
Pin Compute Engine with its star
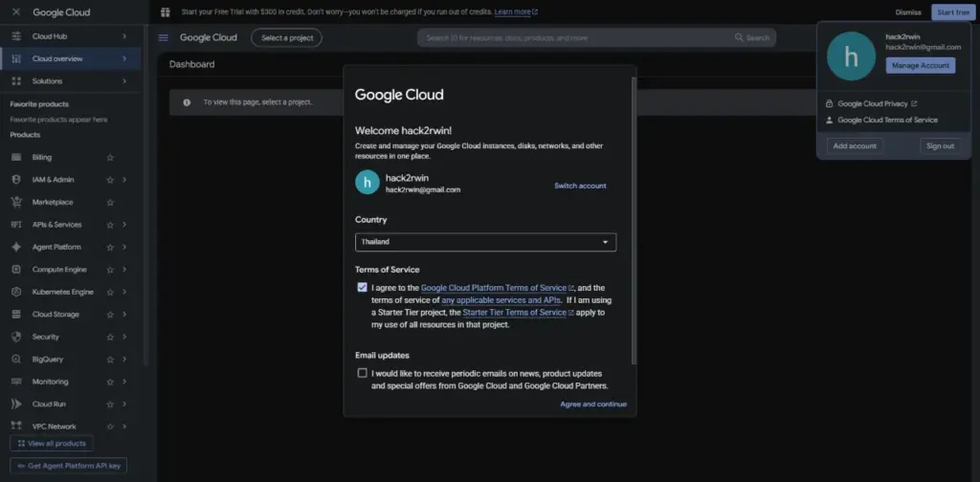coord(110,270)
